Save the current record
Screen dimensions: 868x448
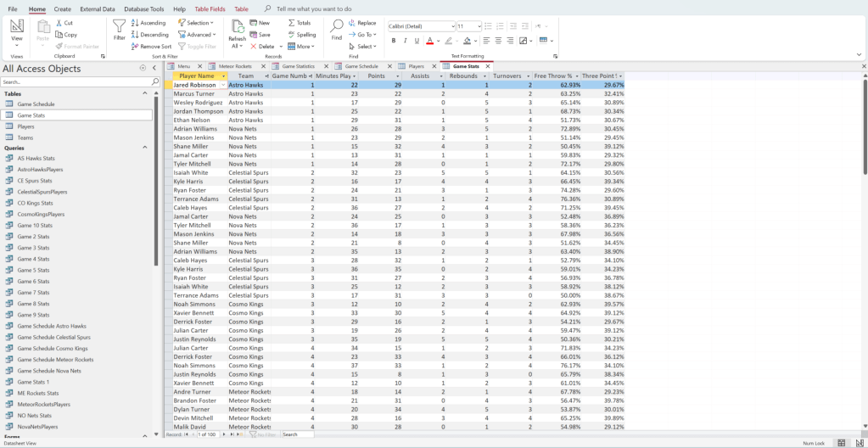point(260,35)
